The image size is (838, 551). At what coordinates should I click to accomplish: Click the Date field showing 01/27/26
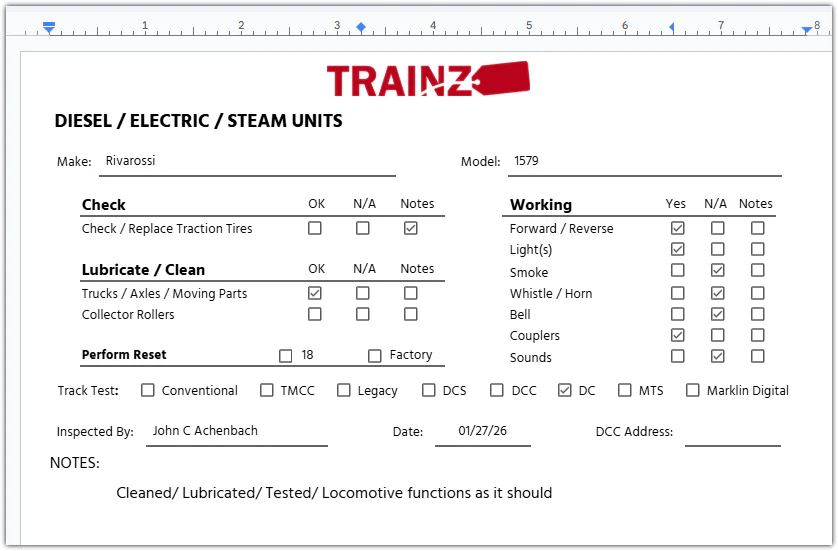click(x=482, y=431)
